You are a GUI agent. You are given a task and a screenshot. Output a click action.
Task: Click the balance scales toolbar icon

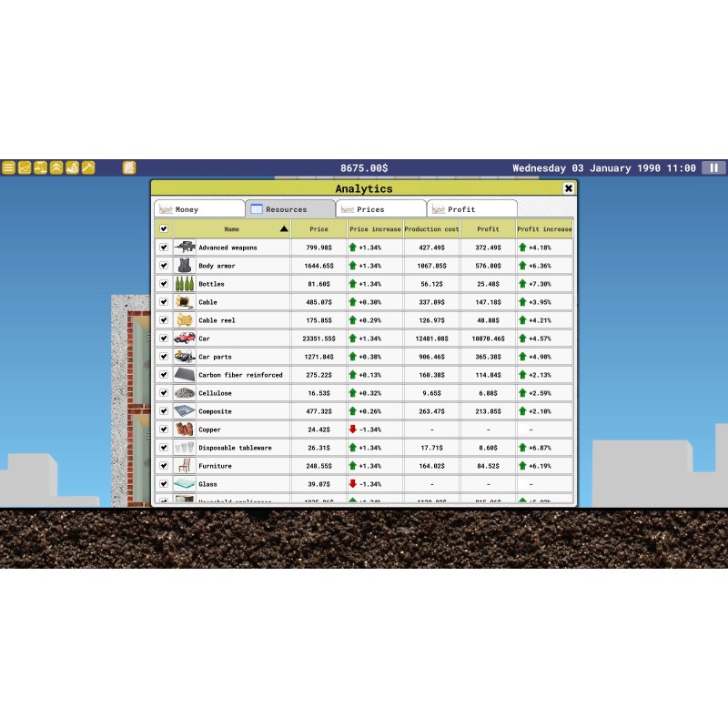(40, 167)
